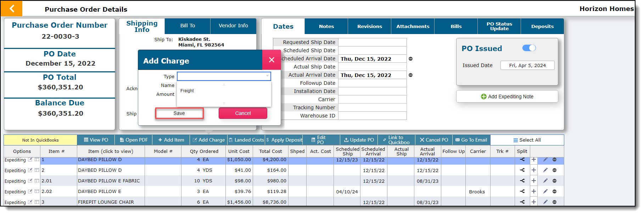644x215 pixels.
Task: Split item 1 DAYBED PILLOW D
Action: pyautogui.click(x=522, y=160)
